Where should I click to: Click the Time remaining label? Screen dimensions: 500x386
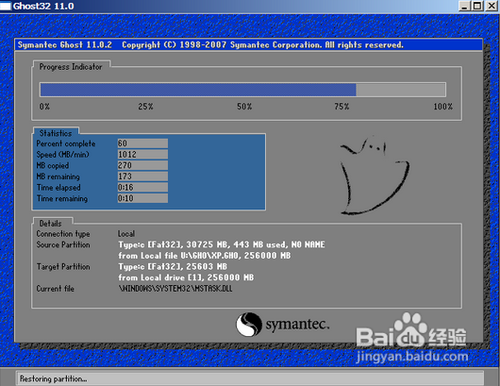coord(62,199)
